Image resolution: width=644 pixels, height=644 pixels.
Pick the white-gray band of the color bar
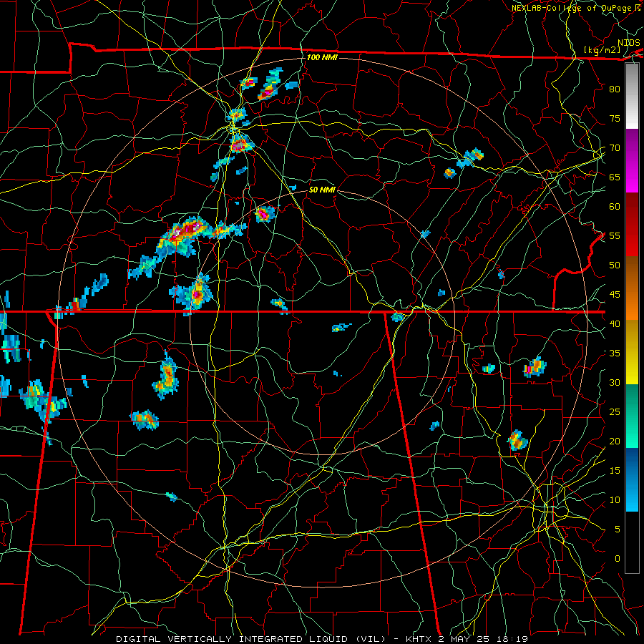(632, 96)
